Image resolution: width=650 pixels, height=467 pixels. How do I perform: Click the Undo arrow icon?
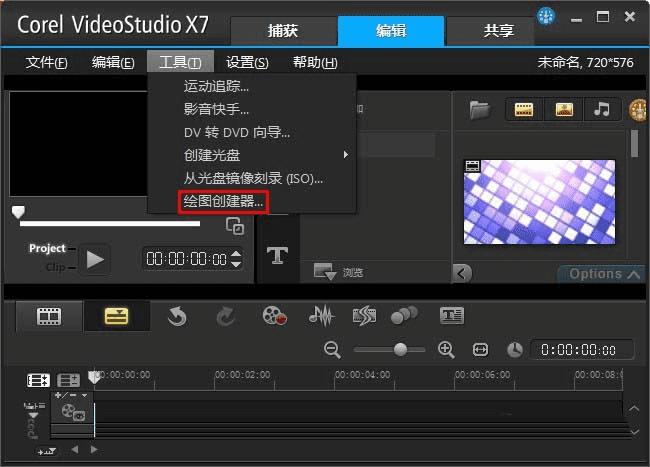[177, 317]
